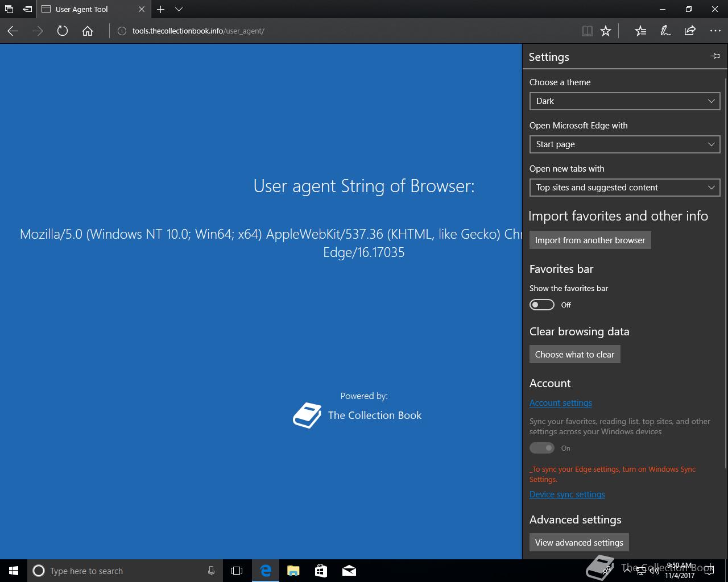Share this page icon
Image resolution: width=728 pixels, height=582 pixels.
click(x=690, y=31)
